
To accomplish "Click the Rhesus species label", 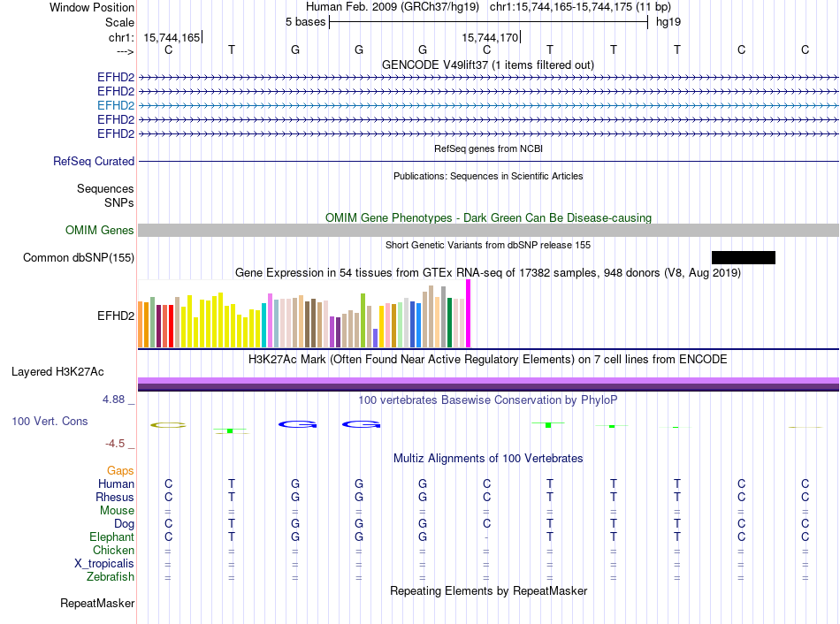I will point(115,497).
